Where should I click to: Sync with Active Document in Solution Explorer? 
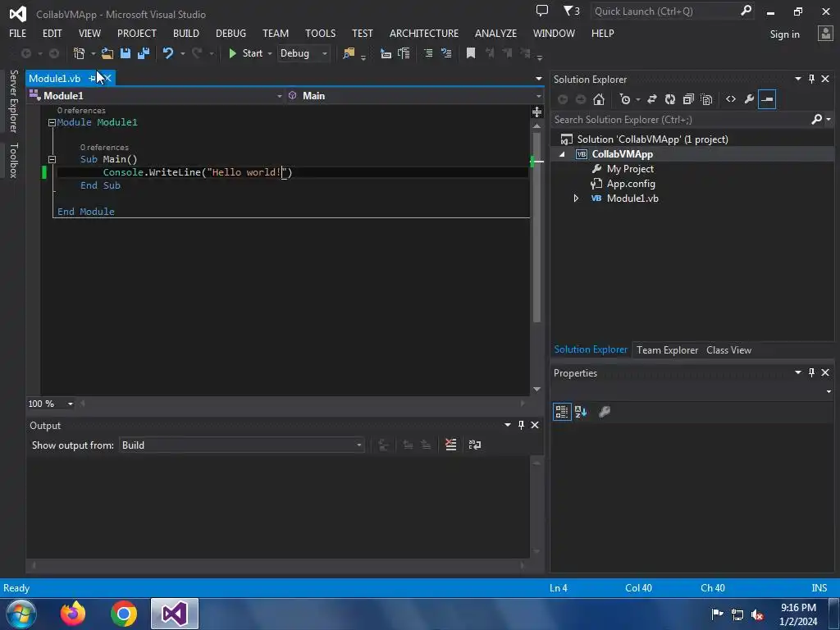coord(652,99)
